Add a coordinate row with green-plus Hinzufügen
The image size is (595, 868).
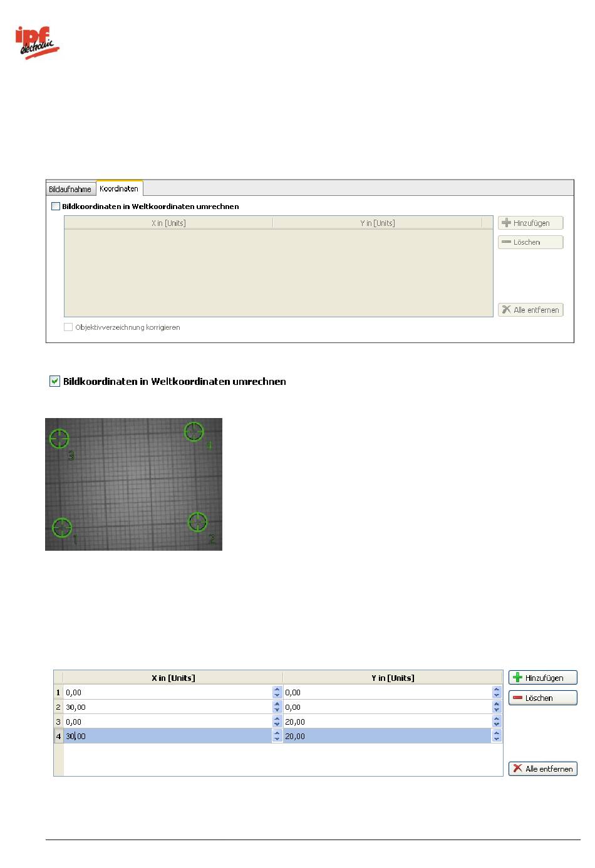click(x=542, y=678)
